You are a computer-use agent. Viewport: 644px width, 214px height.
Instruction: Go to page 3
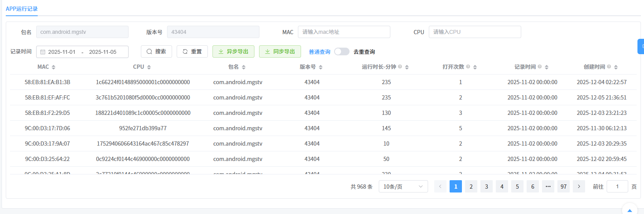(x=487, y=186)
